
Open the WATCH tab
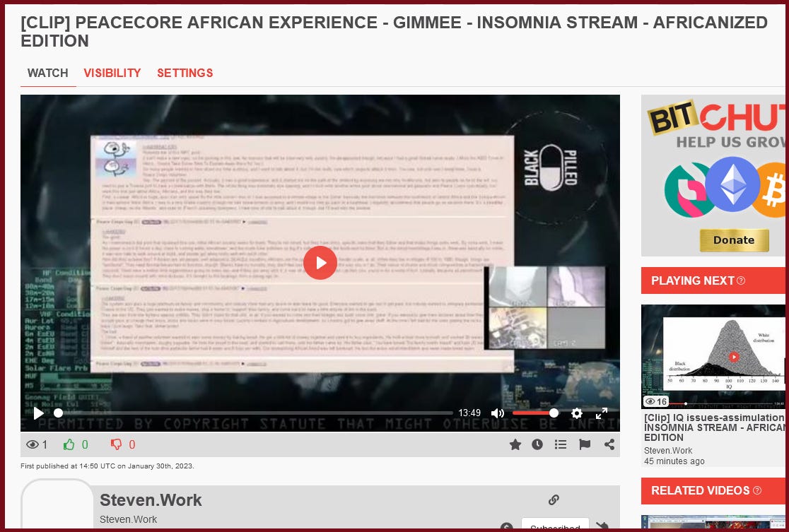(48, 73)
